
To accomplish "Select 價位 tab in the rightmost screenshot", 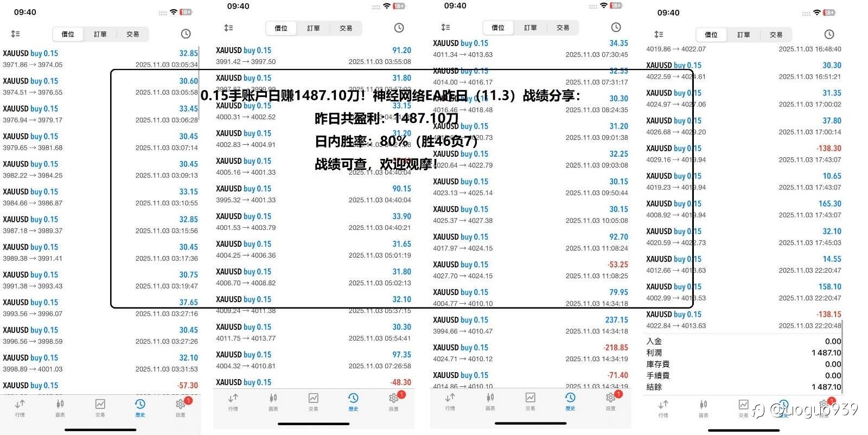I will pos(711,35).
